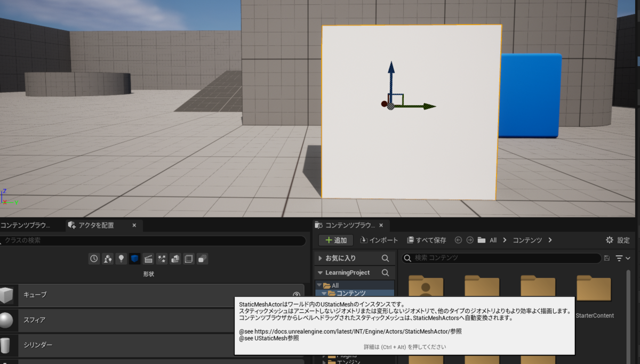
Task: Navigate back in Content Browser history
Action: coord(458,240)
